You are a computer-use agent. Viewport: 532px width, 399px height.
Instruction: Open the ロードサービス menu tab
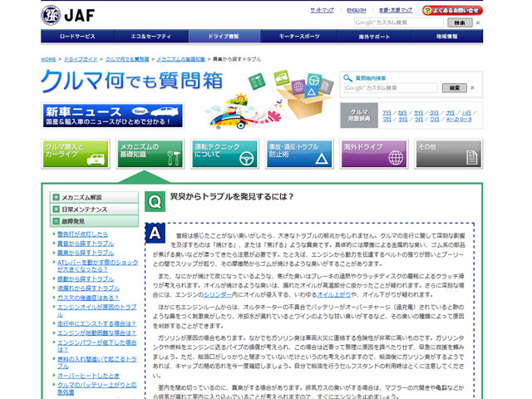coord(77,37)
